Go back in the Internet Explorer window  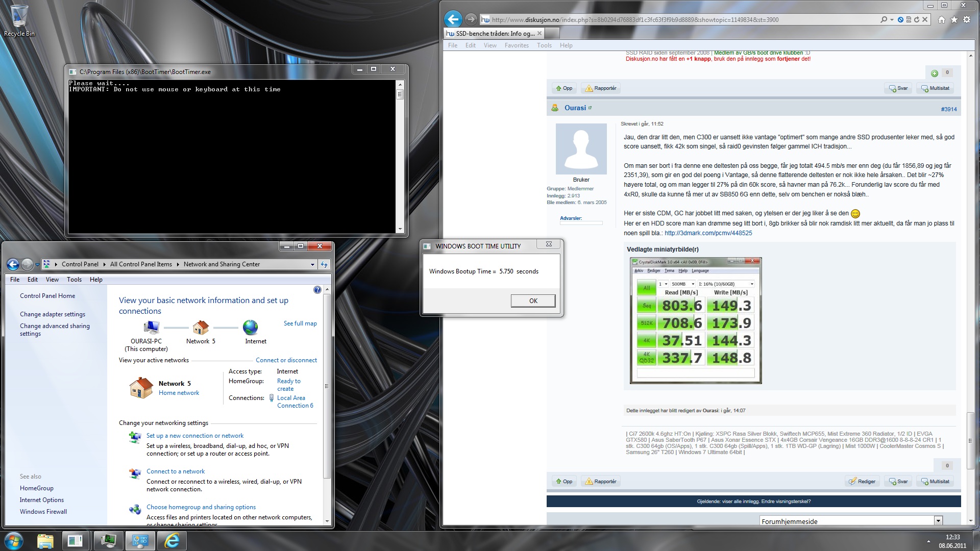(453, 19)
